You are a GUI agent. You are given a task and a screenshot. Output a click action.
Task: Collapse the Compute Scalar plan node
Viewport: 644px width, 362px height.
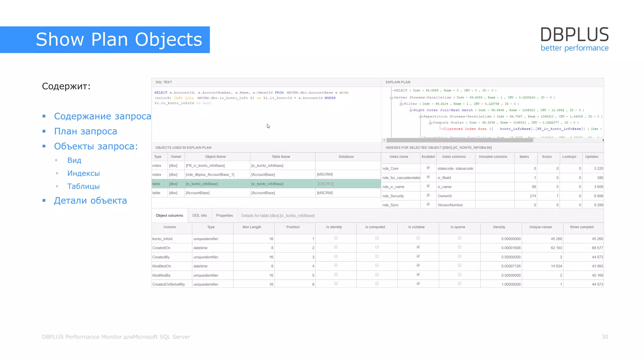point(430,123)
